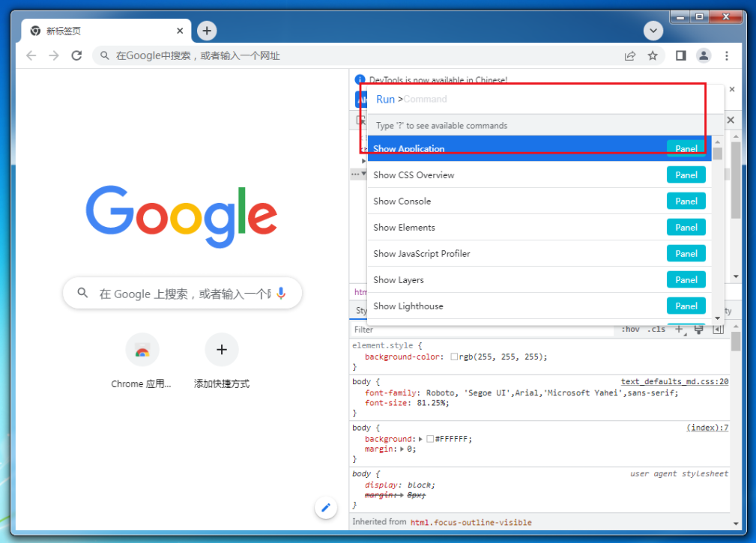Click the font-size 81.25% value
The image size is (756, 543).
click(x=432, y=403)
